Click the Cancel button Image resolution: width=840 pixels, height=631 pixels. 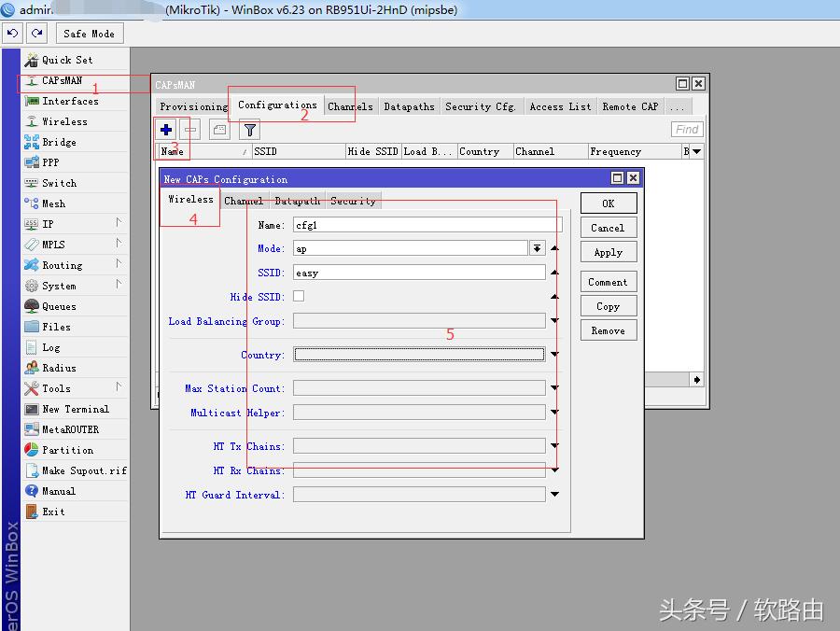click(x=609, y=228)
